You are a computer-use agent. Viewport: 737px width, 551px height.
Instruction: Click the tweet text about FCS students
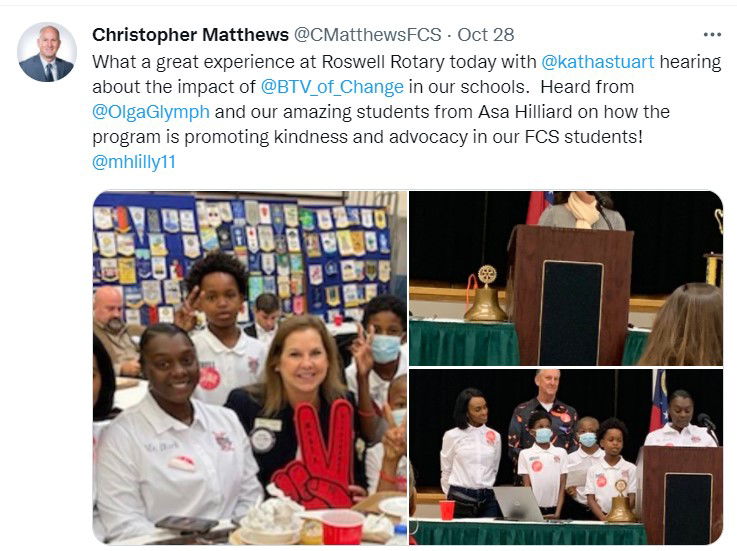coord(367,137)
